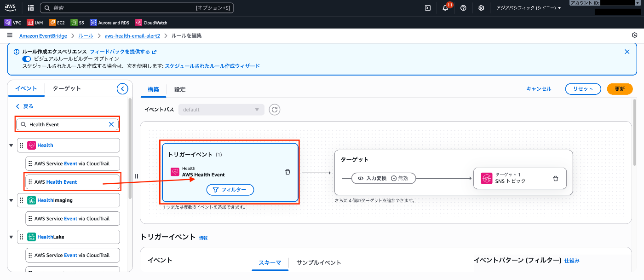The image size is (644, 280).
Task: Open the event bus default dropdown
Action: pos(221,110)
